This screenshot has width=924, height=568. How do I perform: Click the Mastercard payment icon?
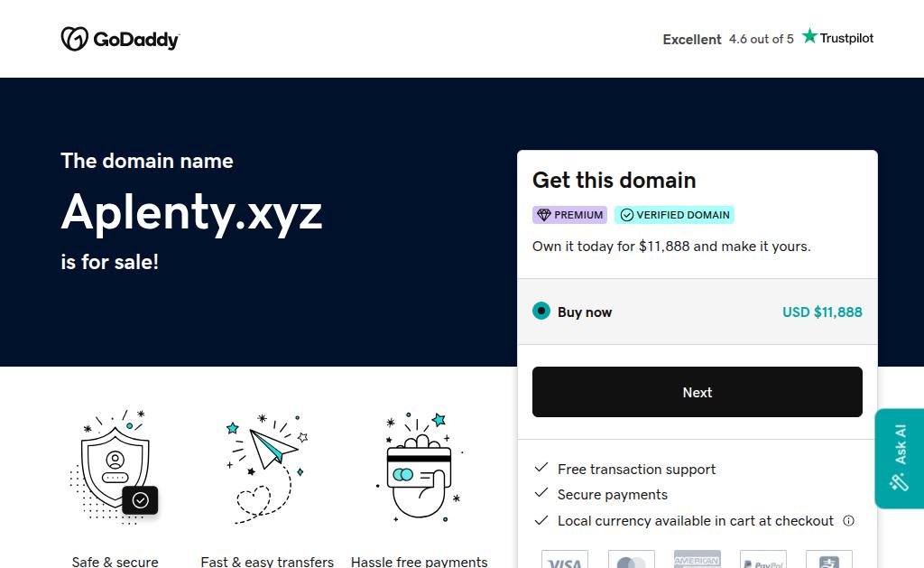pos(631,561)
